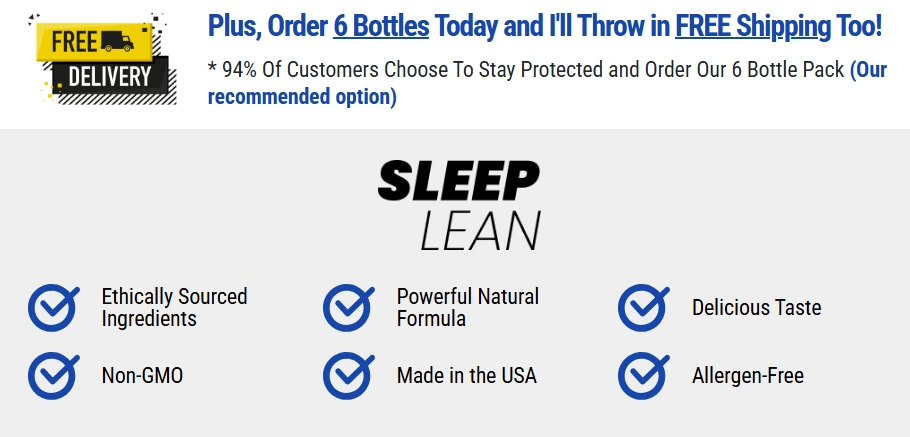This screenshot has width=910, height=437.
Task: Click checkmark icon beside Made in the USA
Action: click(348, 376)
